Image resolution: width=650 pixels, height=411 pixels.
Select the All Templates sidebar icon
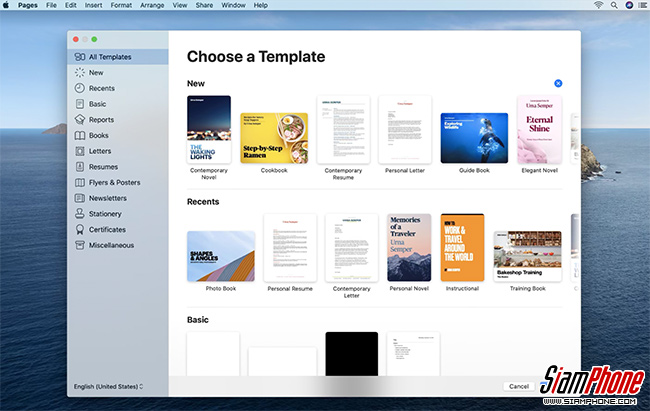80,57
